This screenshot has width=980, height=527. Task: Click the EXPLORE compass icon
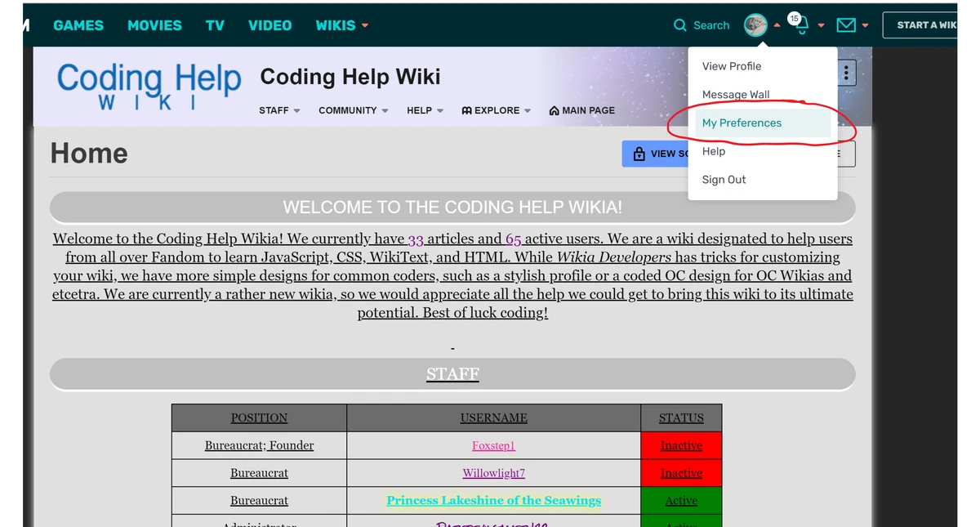click(x=466, y=110)
